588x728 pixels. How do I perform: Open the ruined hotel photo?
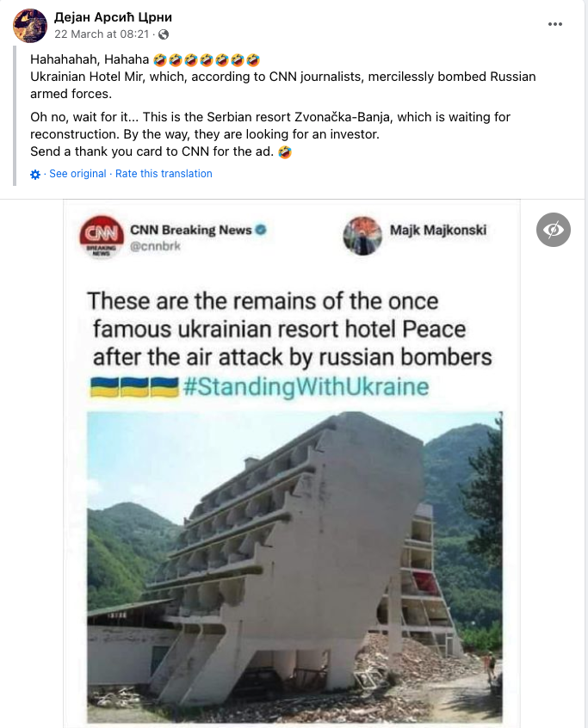tap(294, 567)
